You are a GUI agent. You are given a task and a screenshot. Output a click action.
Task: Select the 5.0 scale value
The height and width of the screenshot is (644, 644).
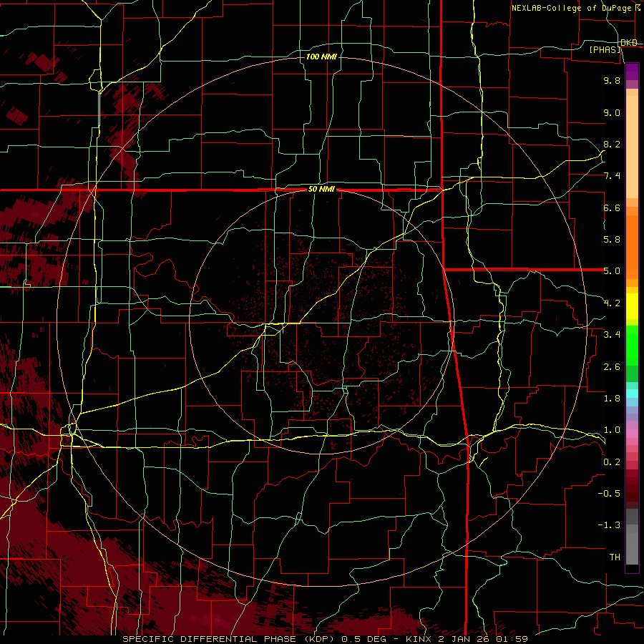(x=612, y=271)
